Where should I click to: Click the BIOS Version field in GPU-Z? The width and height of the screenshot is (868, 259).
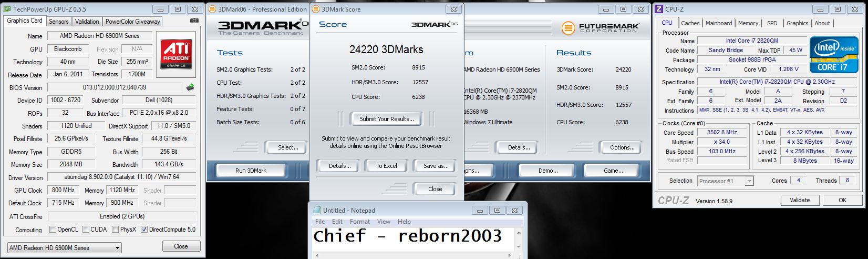tap(115, 87)
